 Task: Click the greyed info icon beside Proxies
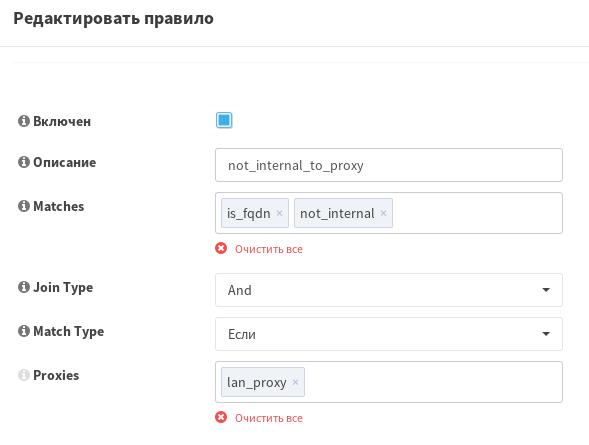[24, 375]
